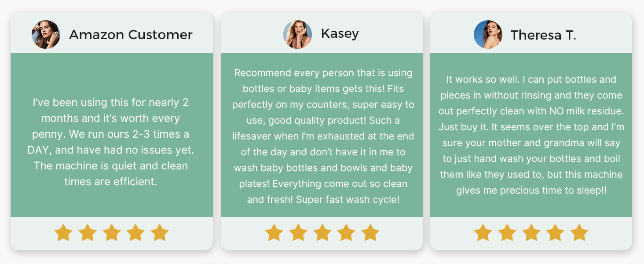Click the second star in Theresa T.'s rating

[x=507, y=233]
